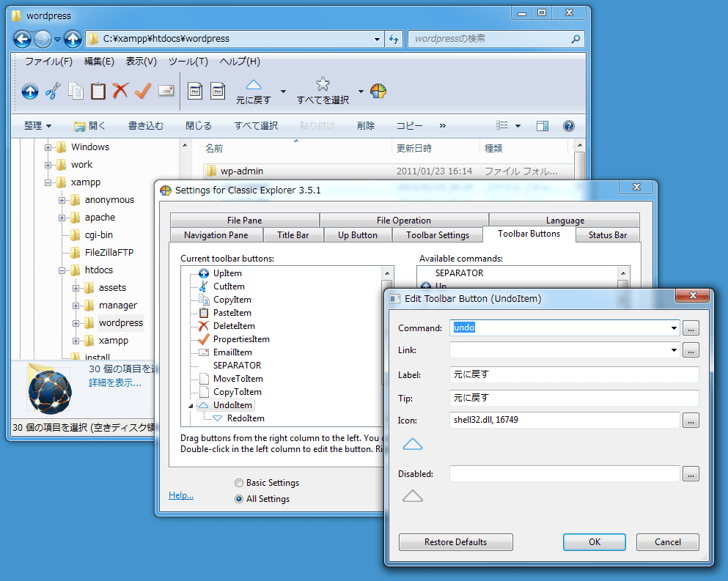Click the Up arrow next to address bar
Image resolution: width=728 pixels, height=581 pixels.
(73, 39)
